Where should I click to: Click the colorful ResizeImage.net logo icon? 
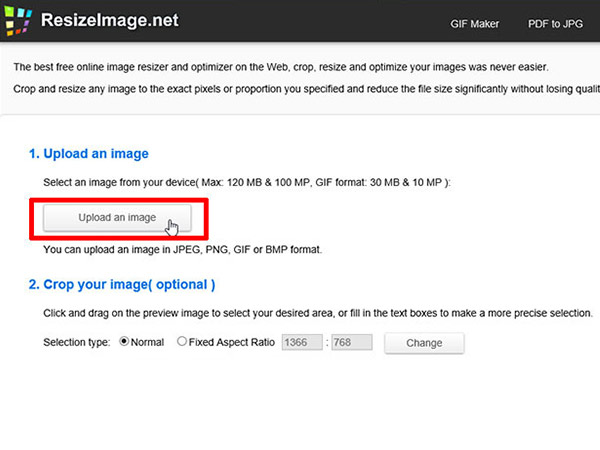click(17, 21)
